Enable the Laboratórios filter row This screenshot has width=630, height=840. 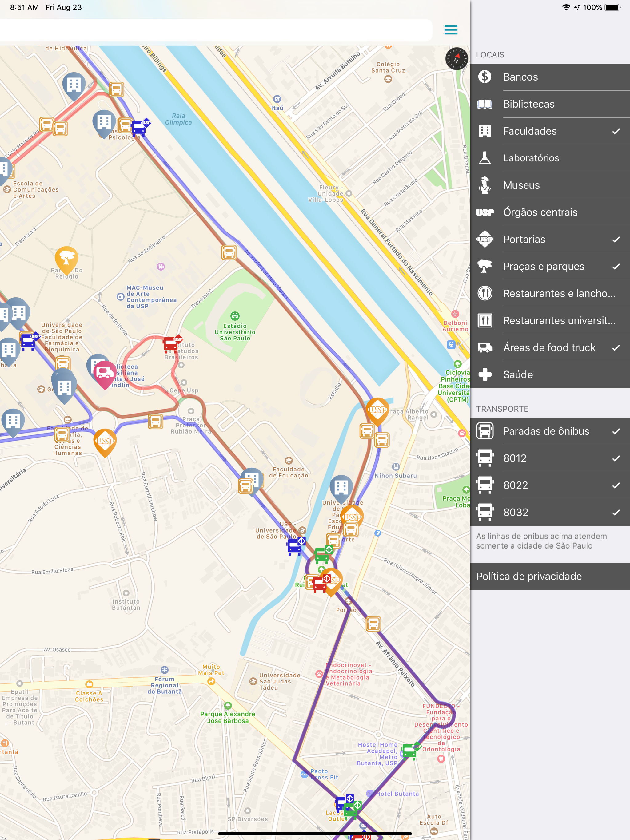coord(550,158)
